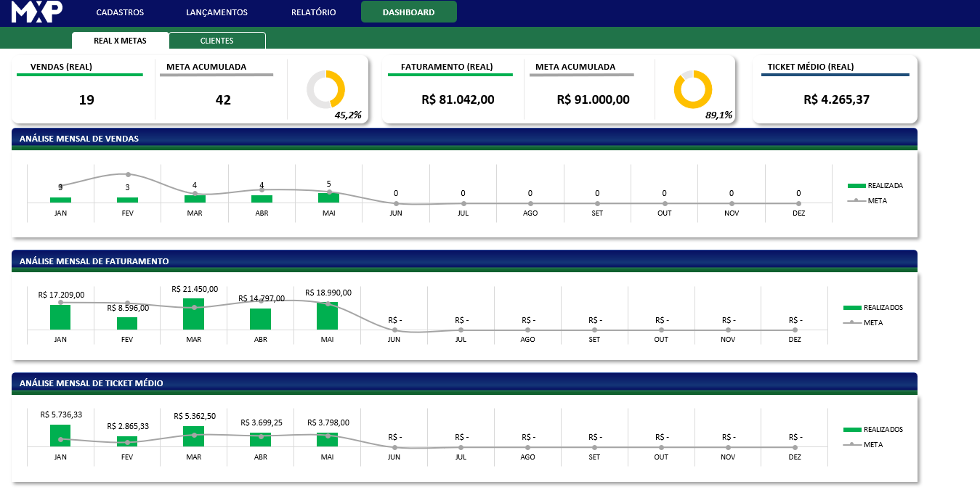The height and width of the screenshot is (490, 980).
Task: Switch to the Clientes tab
Action: pyautogui.click(x=216, y=41)
